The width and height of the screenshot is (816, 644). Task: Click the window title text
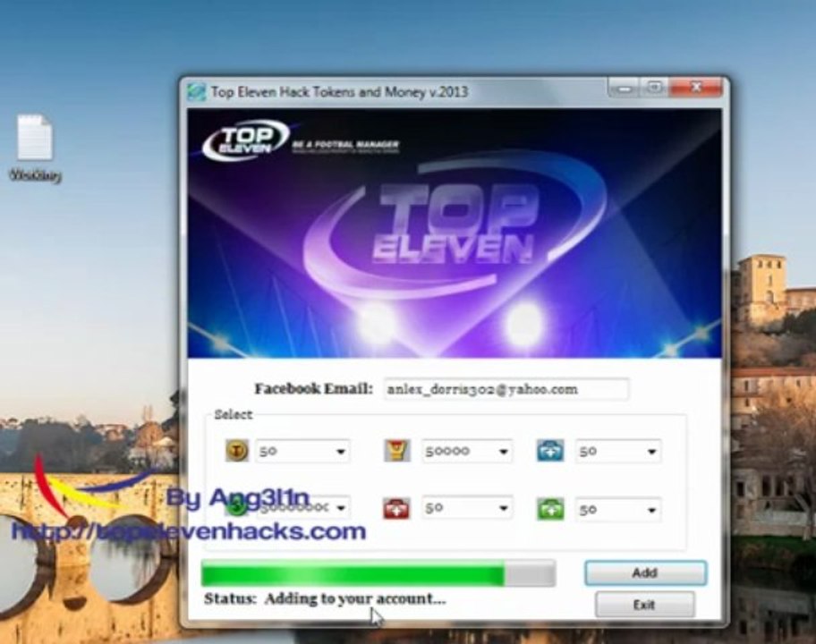pyautogui.click(x=339, y=92)
